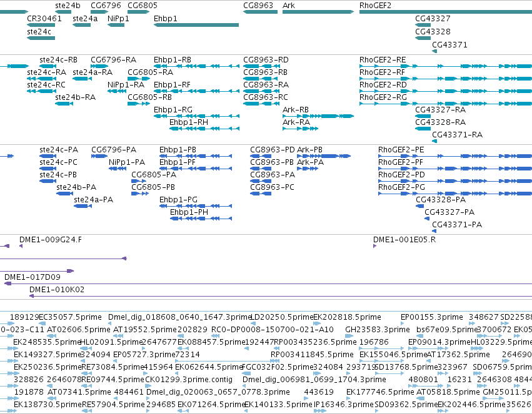This screenshot has width=532, height=414.
Task: Open transcript ste24a-RA
Action: (93, 72)
